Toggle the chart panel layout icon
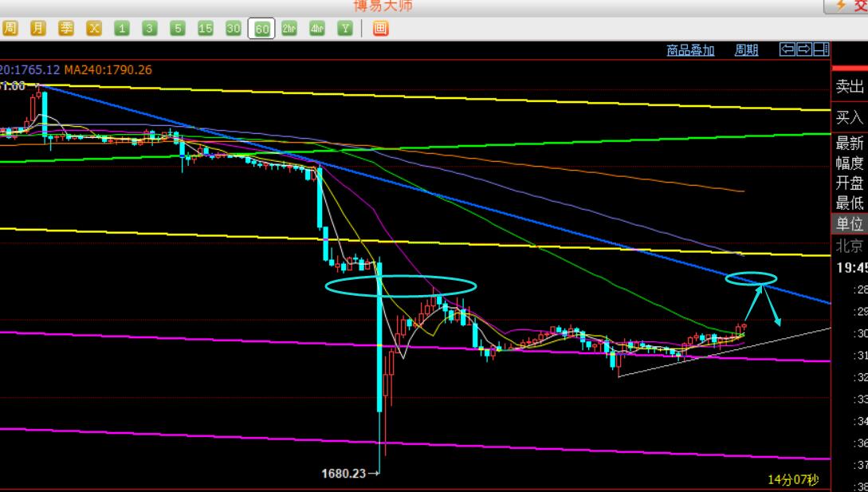Screen dimensions: 868x492 [821, 49]
